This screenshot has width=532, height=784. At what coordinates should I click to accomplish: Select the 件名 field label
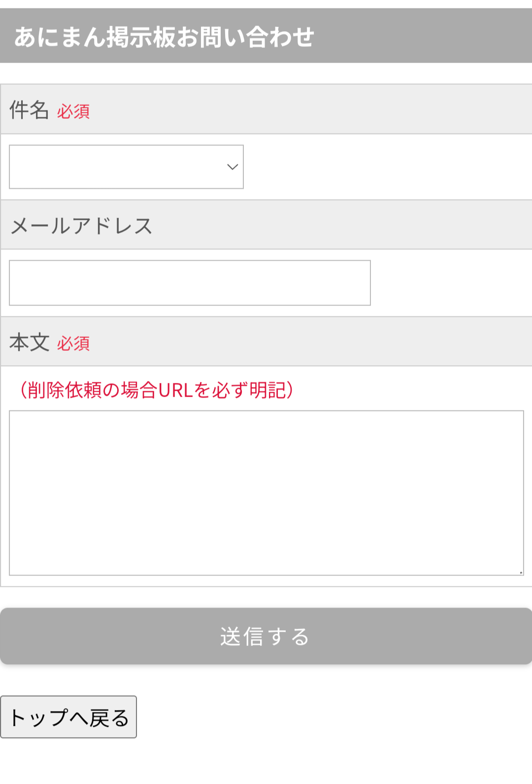pos(29,109)
